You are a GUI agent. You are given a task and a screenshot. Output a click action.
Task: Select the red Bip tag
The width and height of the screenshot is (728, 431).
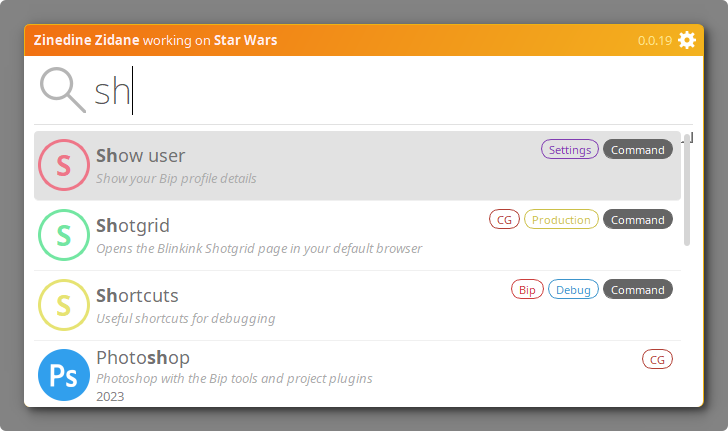(527, 290)
